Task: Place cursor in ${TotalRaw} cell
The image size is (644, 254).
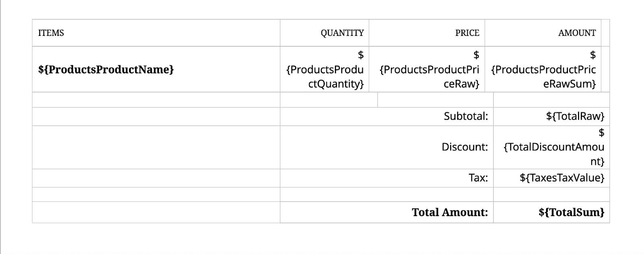Action: (x=575, y=117)
